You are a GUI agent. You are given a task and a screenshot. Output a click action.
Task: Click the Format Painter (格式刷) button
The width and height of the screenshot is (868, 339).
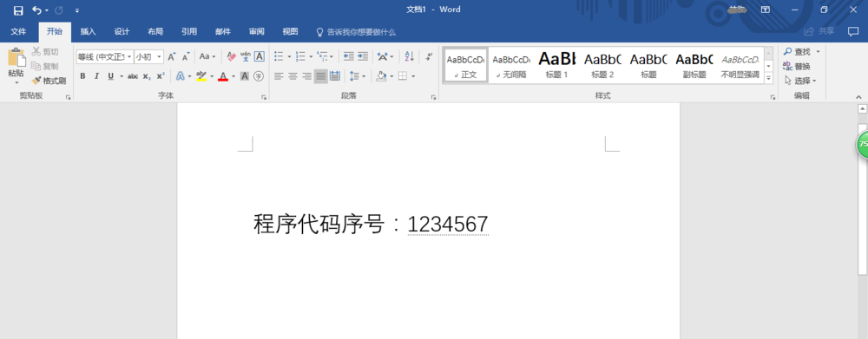coord(48,81)
